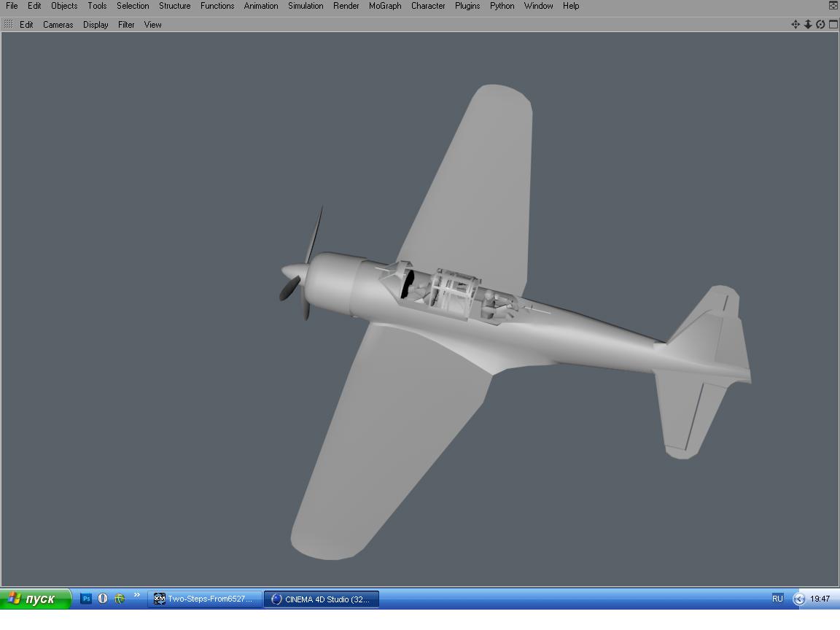Click the viewport move camera icon
840x630 pixels.
tap(796, 24)
